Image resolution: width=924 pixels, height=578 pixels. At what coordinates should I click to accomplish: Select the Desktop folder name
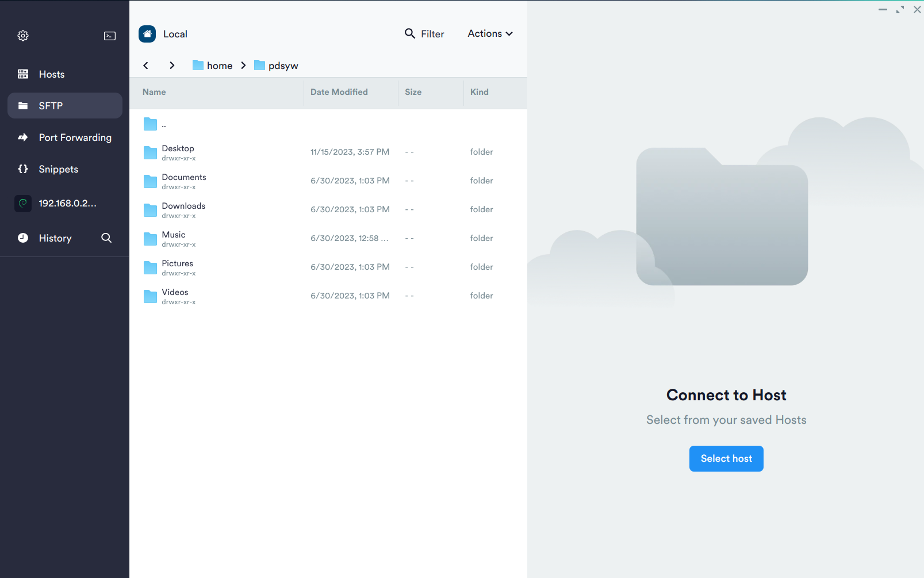click(178, 148)
